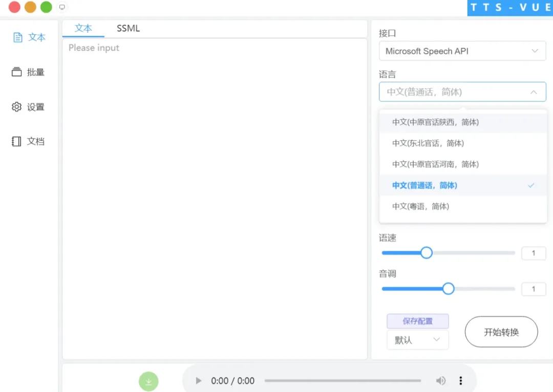This screenshot has width=553, height=392.
Task: Open audio player more options menu
Action: point(461,381)
